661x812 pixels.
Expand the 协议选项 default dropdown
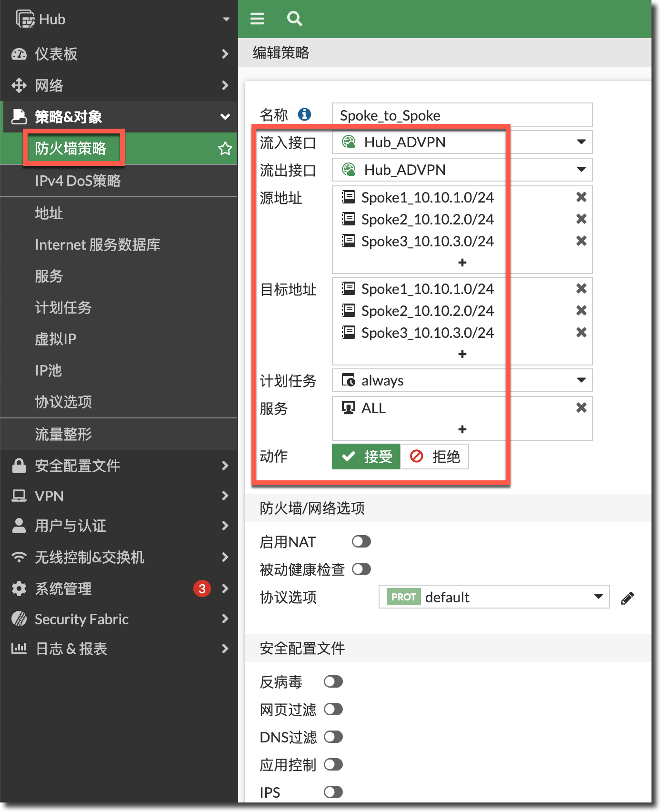coord(598,597)
